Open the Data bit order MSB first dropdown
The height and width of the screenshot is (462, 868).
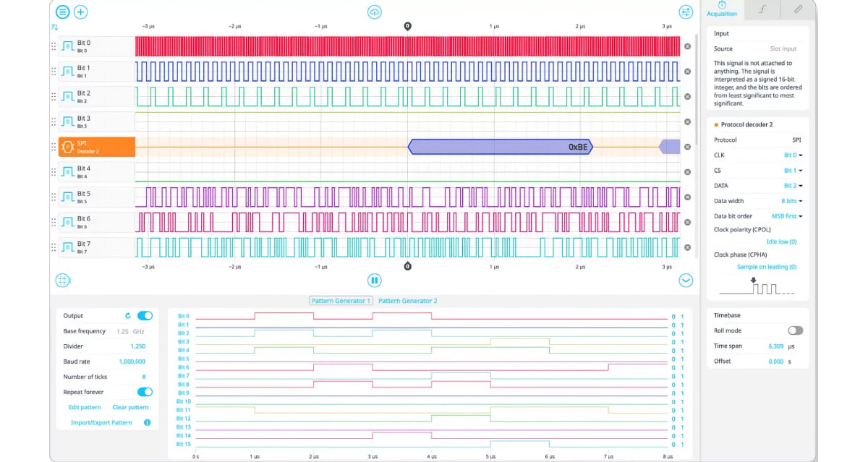787,216
